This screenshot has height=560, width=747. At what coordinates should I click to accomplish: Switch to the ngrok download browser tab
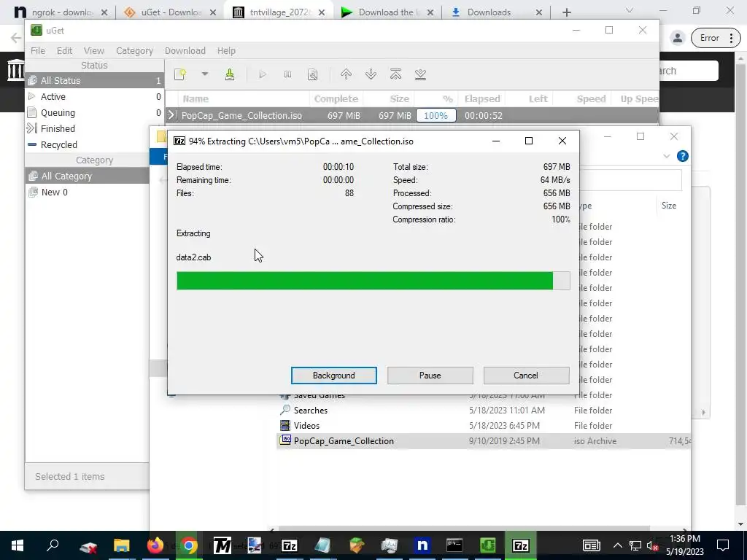[61, 12]
